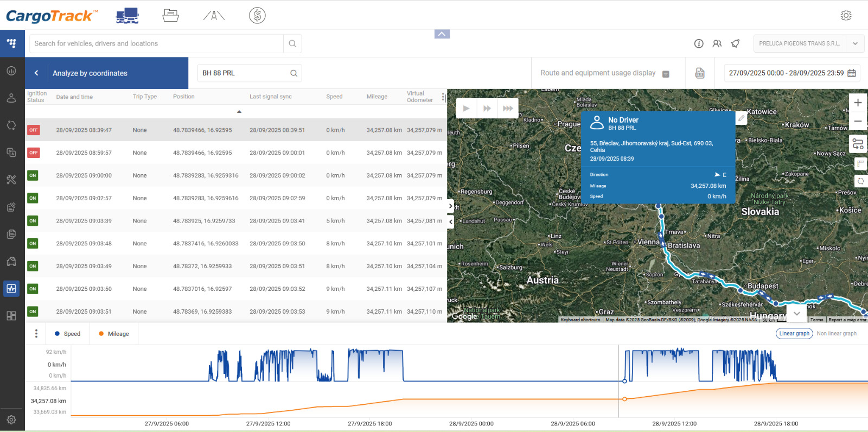Open the road routes icon in header
This screenshot has height=432, width=868.
[214, 16]
